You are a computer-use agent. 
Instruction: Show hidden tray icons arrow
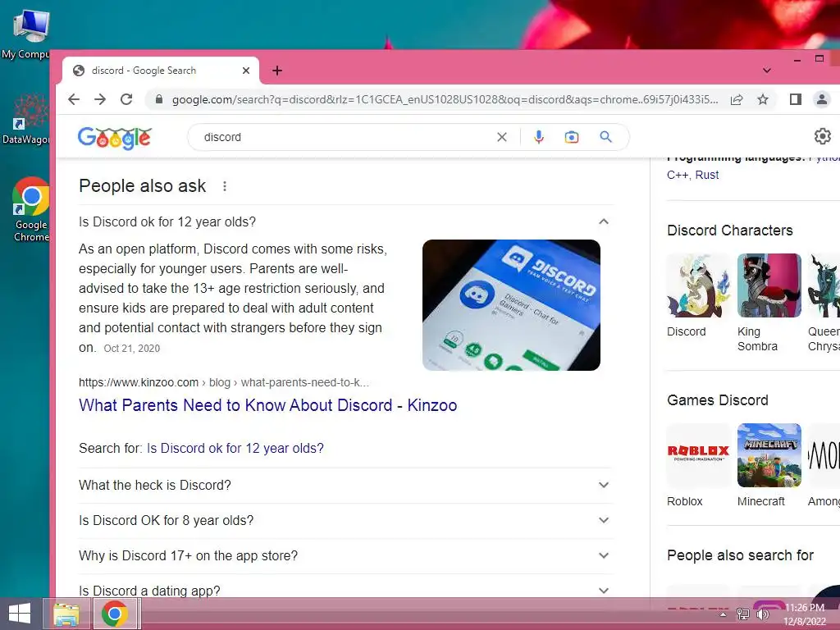tap(724, 614)
